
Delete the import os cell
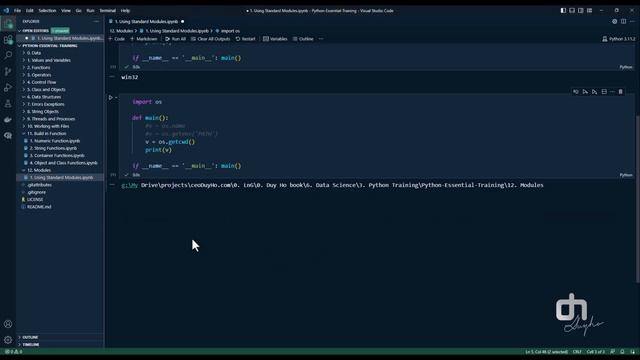point(620,92)
